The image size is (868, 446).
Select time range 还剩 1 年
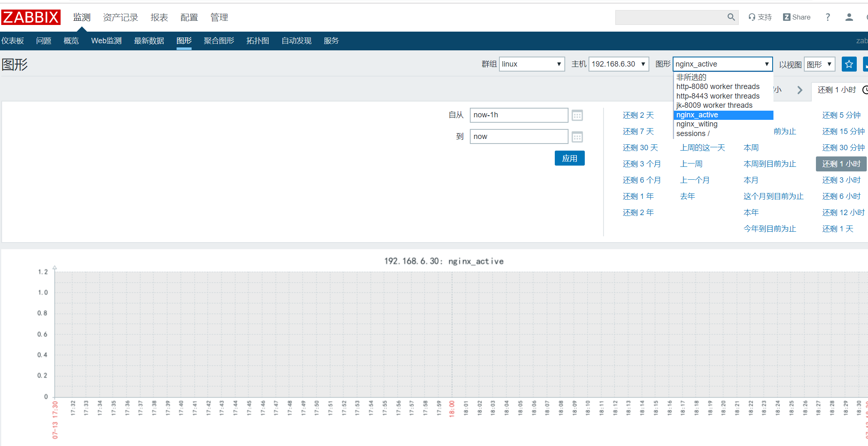click(638, 196)
